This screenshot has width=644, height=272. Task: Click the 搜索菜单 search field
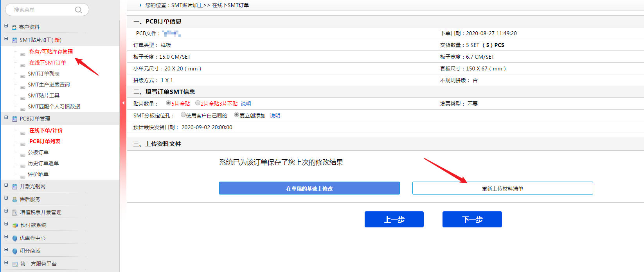pos(41,10)
